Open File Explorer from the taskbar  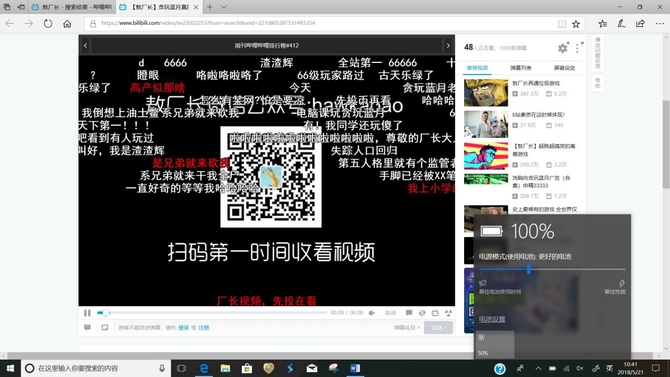point(225,368)
